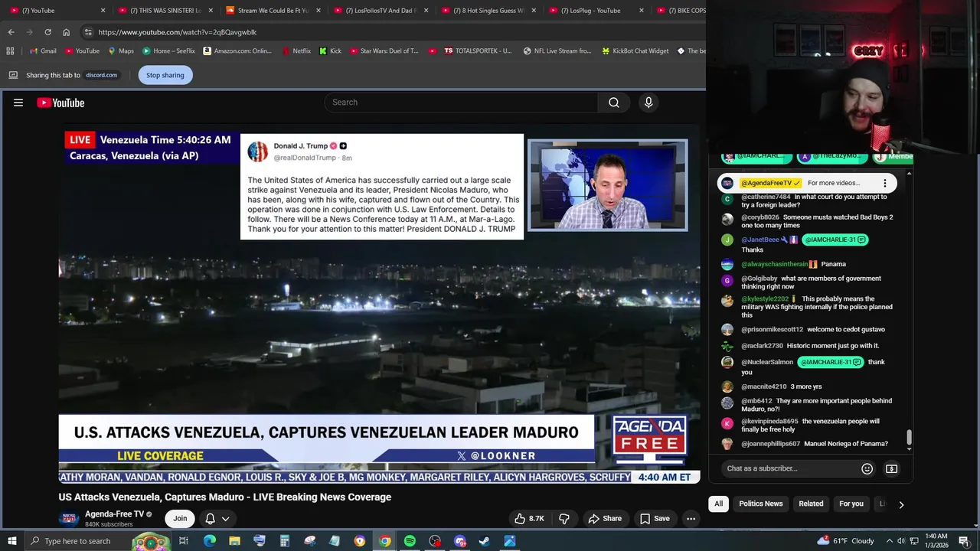Open the Windows notification center icon
980x551 pixels.
point(964,541)
